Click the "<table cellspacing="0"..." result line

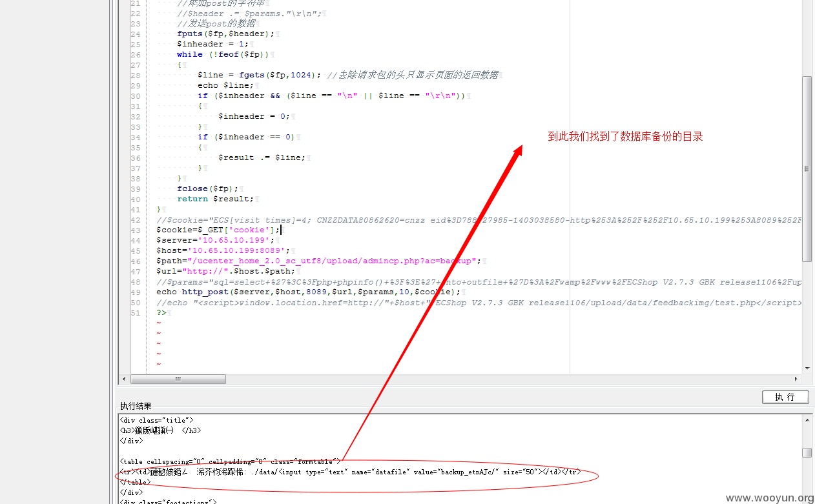(230, 461)
